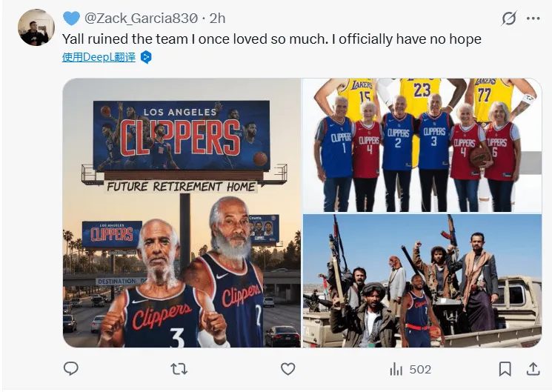The height and width of the screenshot is (392, 552).
Task: Click the DeepL logo icon
Action: click(x=146, y=57)
